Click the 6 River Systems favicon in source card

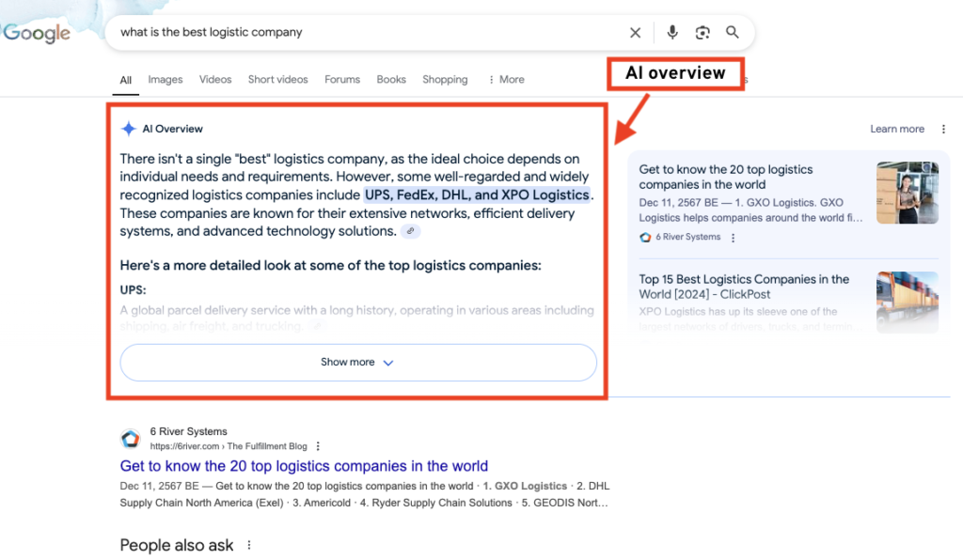tap(645, 238)
